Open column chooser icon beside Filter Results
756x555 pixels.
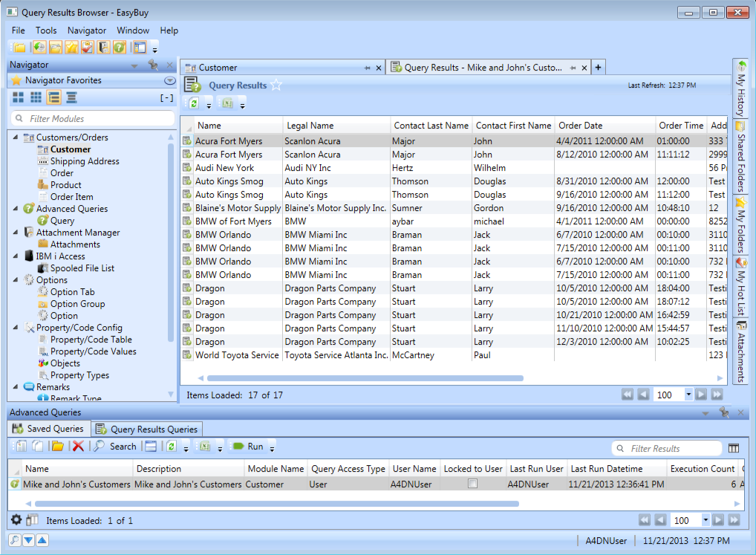(734, 449)
